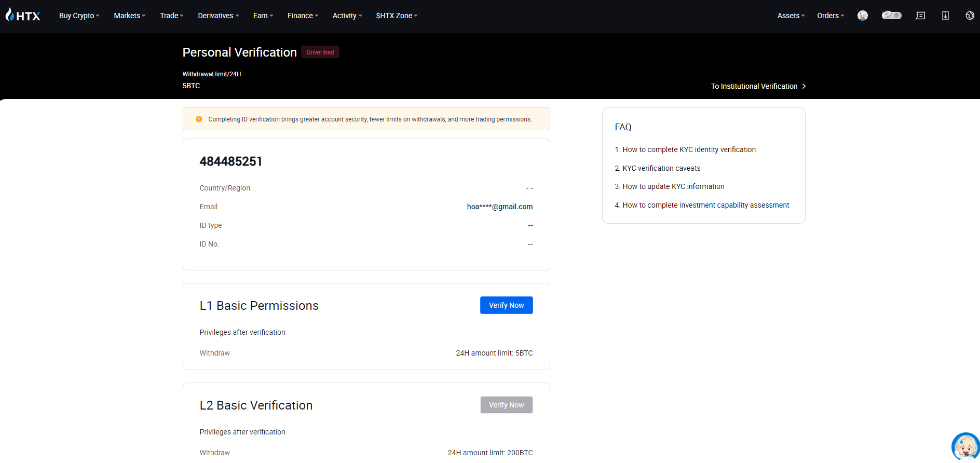Open FAQ How to update KYC information
The image size is (980, 463).
coord(670,186)
